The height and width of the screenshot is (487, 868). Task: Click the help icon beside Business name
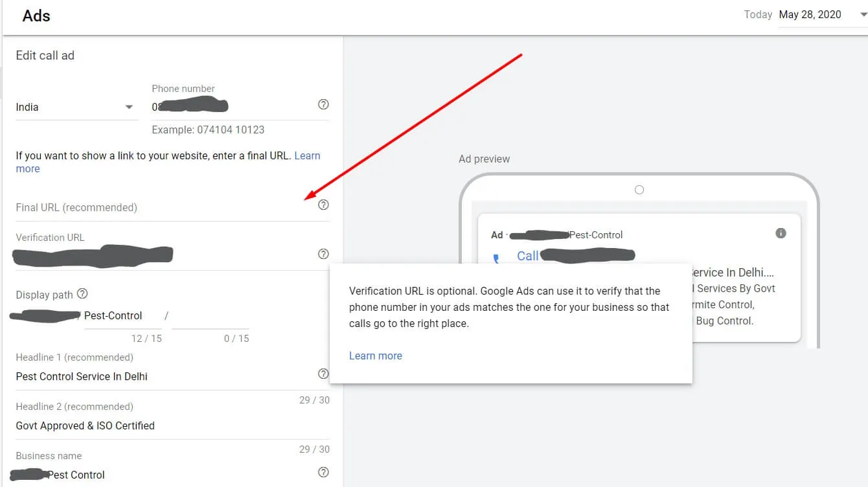point(324,472)
